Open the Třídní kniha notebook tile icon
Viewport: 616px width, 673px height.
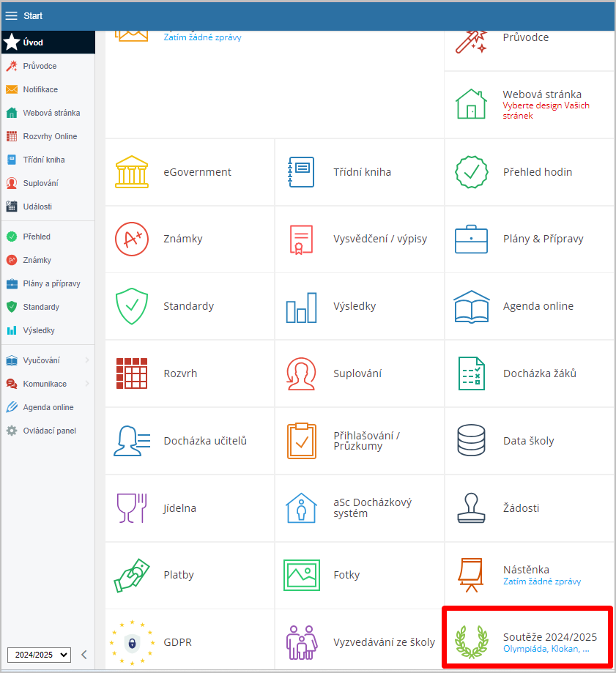(x=301, y=171)
